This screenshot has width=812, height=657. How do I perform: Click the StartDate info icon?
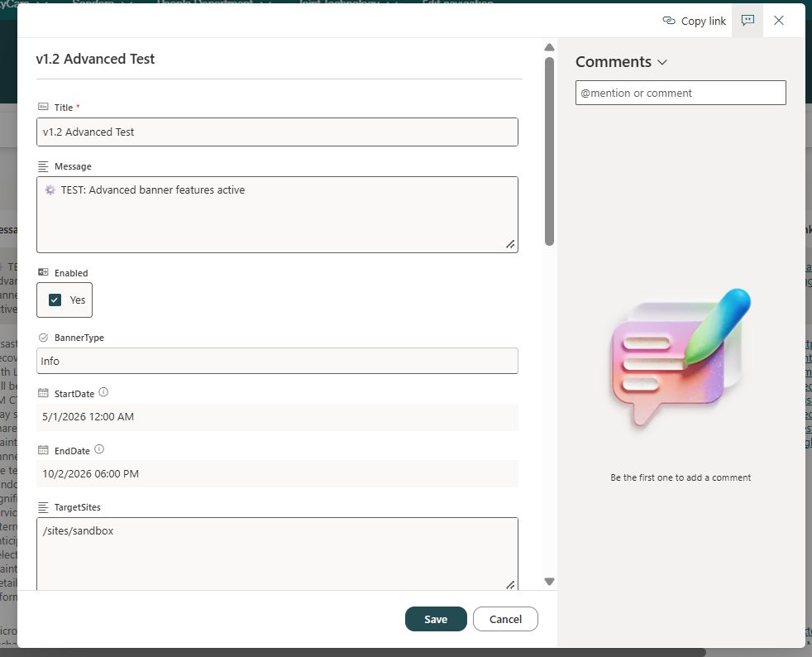pyautogui.click(x=103, y=392)
